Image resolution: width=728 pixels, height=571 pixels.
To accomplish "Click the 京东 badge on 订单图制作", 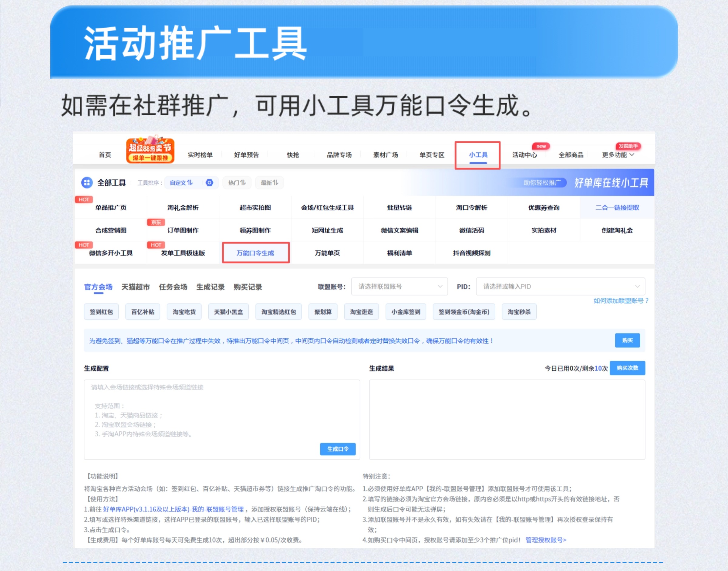I will click(x=156, y=222).
